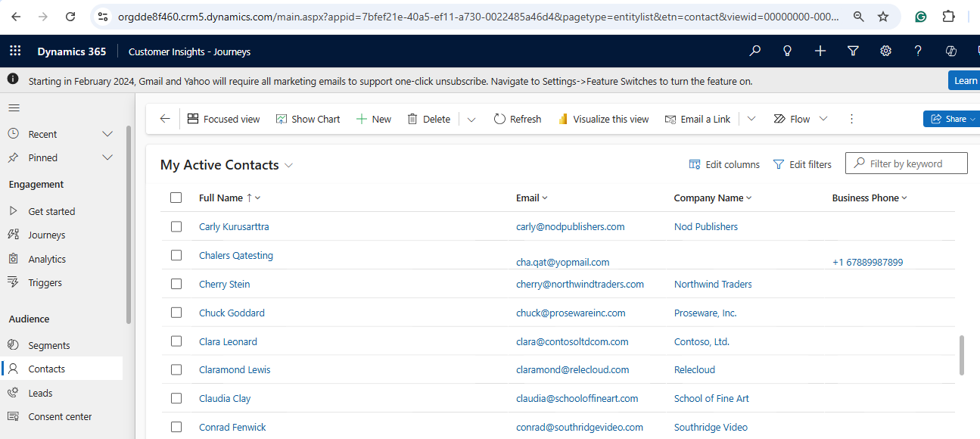The image size is (980, 439).
Task: Collapse the sidebar with hamburger icon
Action: pos(14,108)
